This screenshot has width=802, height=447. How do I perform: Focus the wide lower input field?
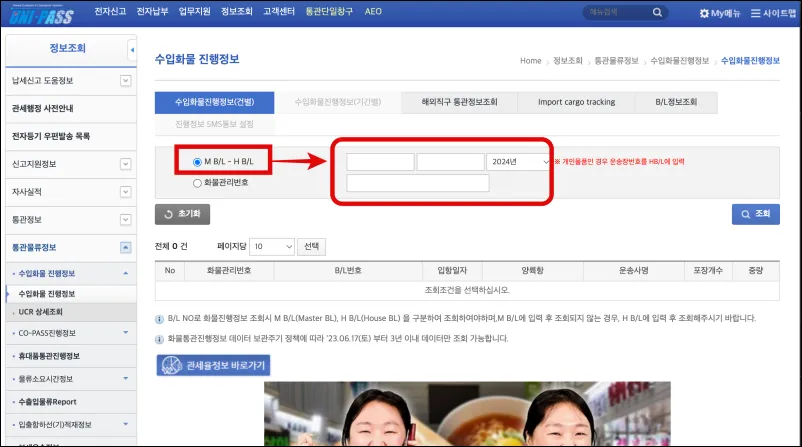(418, 183)
